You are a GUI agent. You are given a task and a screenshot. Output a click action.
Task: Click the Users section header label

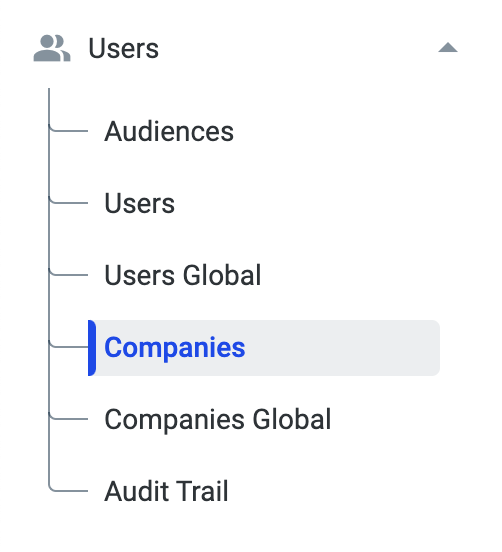click(124, 48)
